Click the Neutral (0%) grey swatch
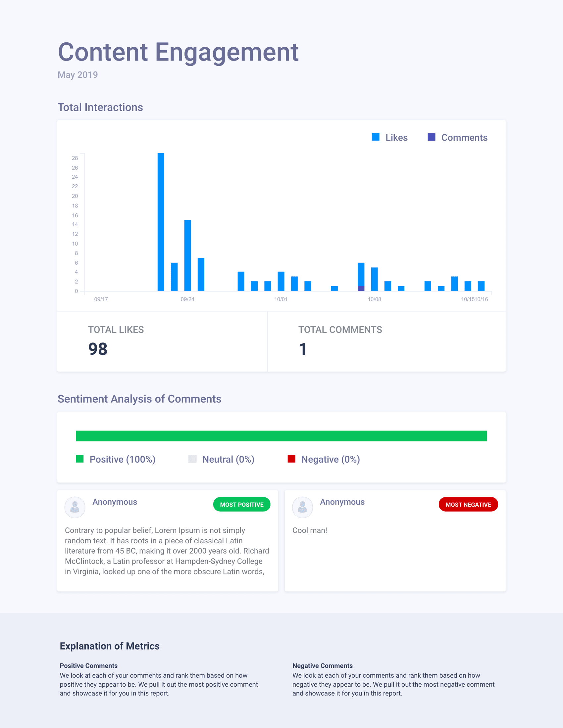The image size is (563, 728). click(x=192, y=459)
